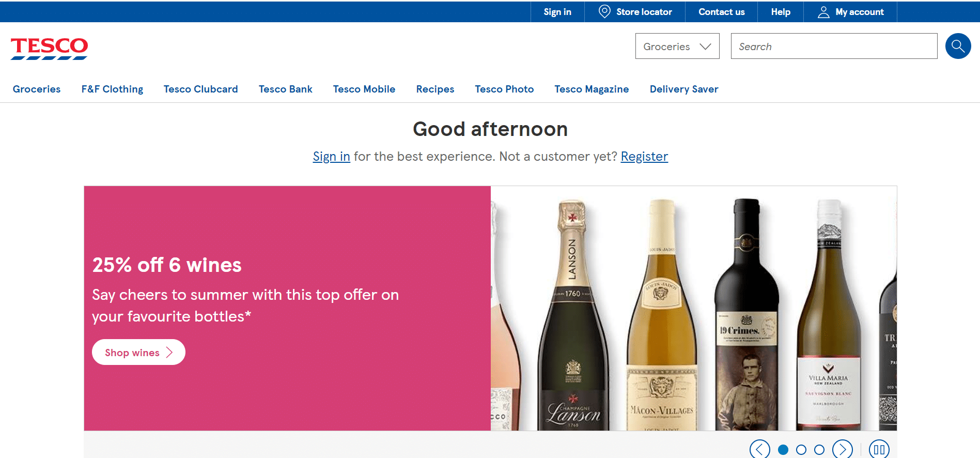The width and height of the screenshot is (980, 458).
Task: Click the '25% off 6 wines' heading
Action: coord(167,265)
